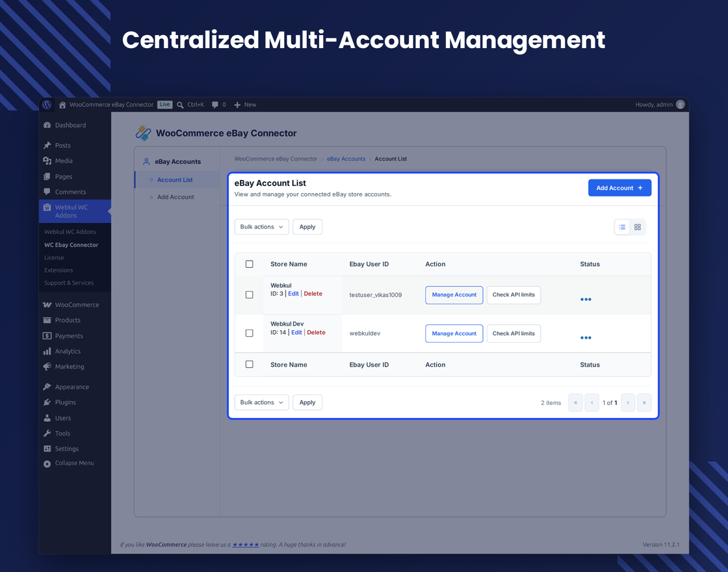Click the WooCommerce logo icon in sidebar
Image resolution: width=728 pixels, height=572 pixels.
tap(47, 305)
